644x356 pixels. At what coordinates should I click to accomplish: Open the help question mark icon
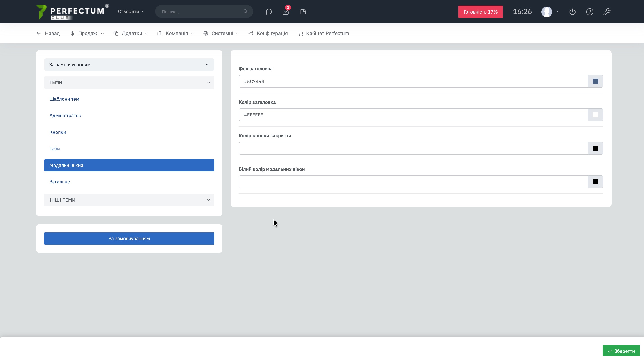click(590, 12)
